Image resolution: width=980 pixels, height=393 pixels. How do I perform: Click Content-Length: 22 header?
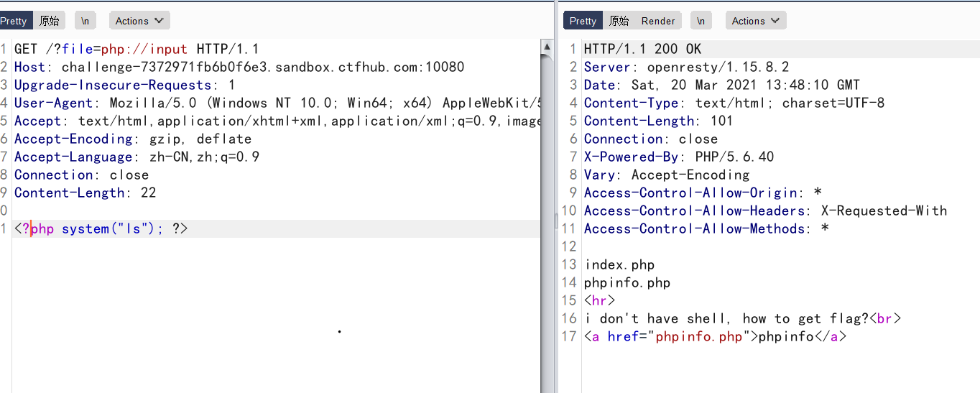coord(85,193)
